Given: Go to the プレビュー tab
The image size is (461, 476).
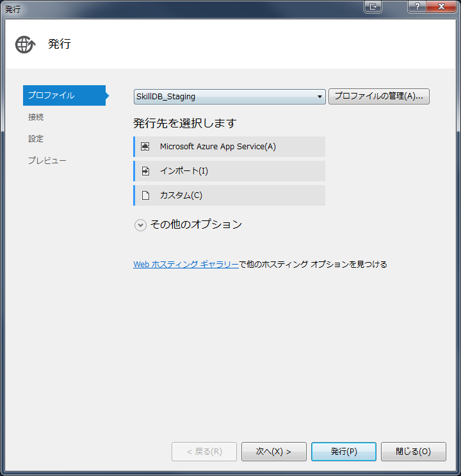Looking at the screenshot, I should [x=47, y=160].
